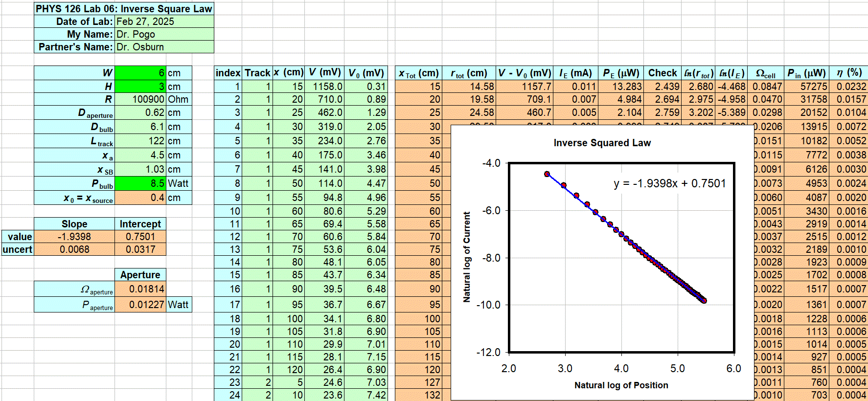Image resolution: width=868 pixels, height=401 pixels.
Task: Select the P aperture value 0.01227
Action: click(140, 305)
